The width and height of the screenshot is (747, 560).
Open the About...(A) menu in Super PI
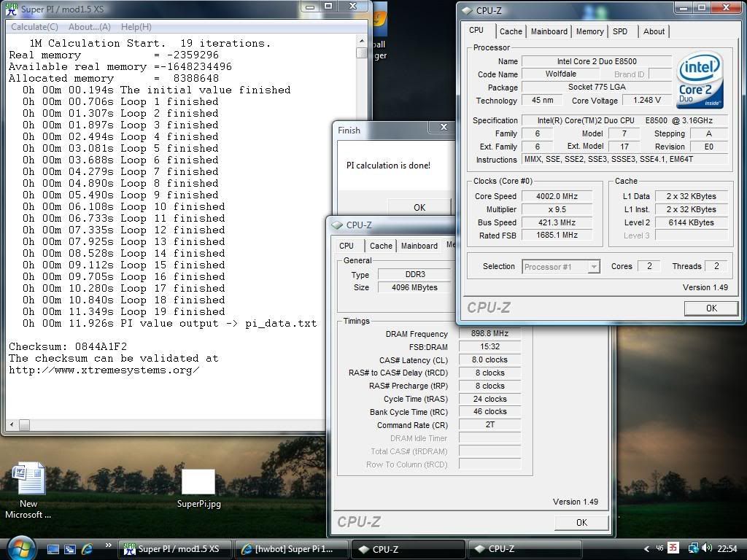[x=90, y=27]
